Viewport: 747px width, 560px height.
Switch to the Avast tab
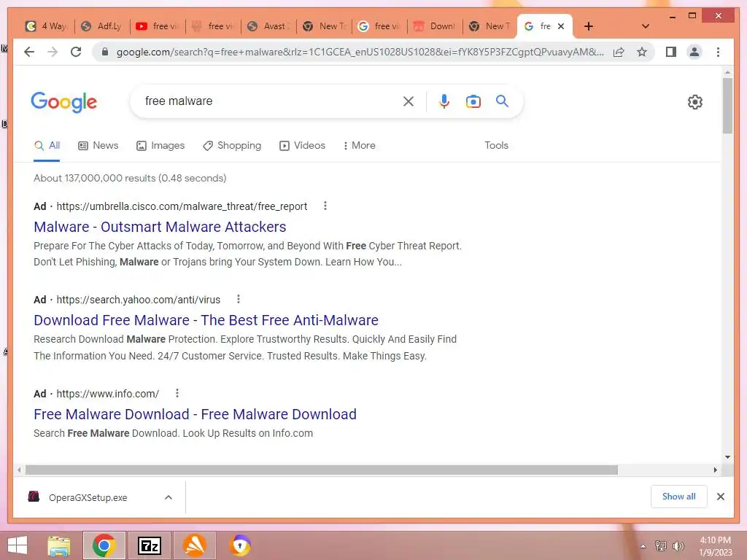pos(268,26)
